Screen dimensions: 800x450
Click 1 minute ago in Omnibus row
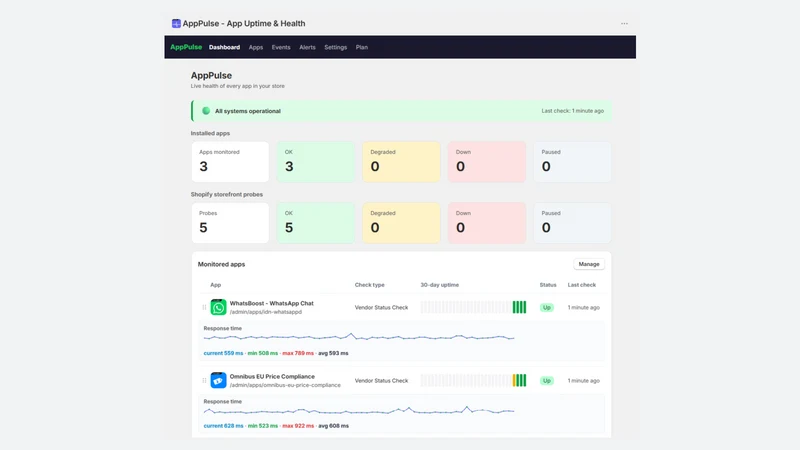pos(584,381)
